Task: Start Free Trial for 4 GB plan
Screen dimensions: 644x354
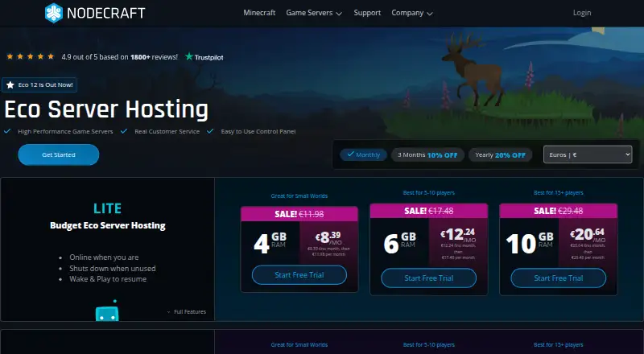Action: [299, 275]
